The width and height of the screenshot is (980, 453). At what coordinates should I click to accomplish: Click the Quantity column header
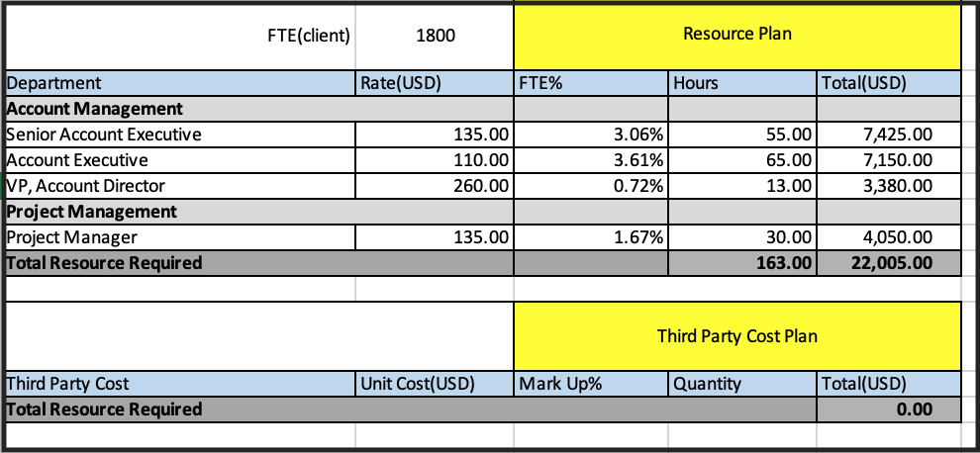[741, 384]
